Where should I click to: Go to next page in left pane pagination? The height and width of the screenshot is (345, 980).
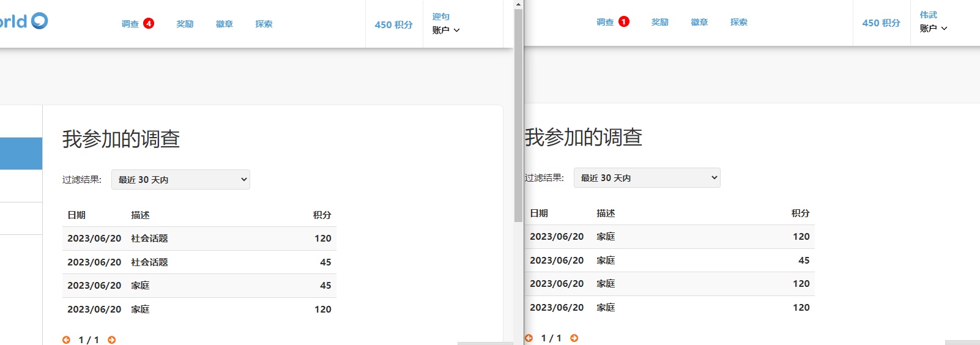point(111,340)
